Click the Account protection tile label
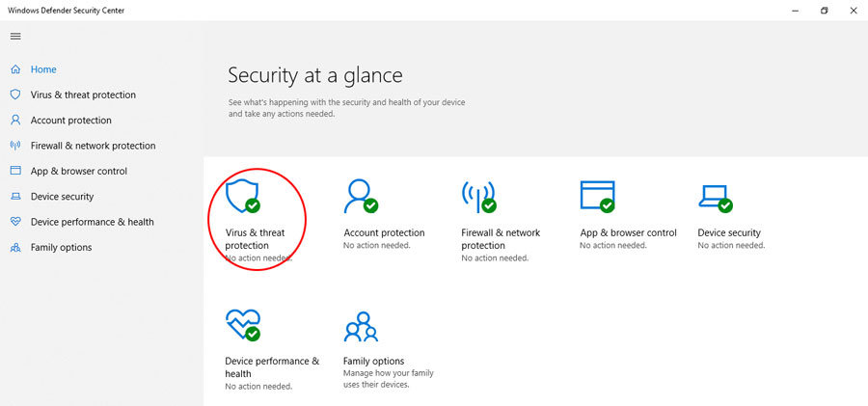Viewport: 868px width, 406px height. pyautogui.click(x=384, y=232)
